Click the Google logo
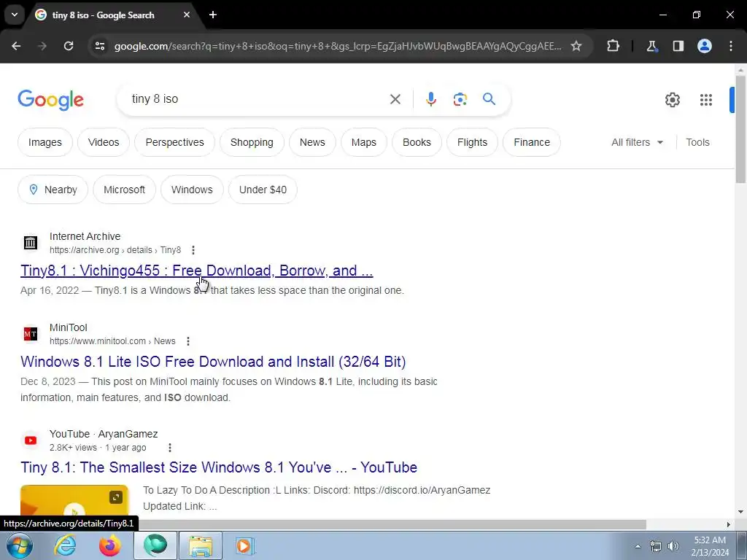The width and height of the screenshot is (747, 560). tap(50, 99)
